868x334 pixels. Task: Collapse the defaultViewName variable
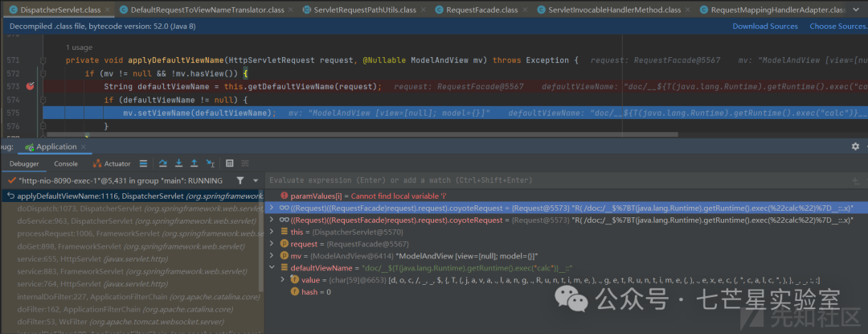[x=272, y=267]
